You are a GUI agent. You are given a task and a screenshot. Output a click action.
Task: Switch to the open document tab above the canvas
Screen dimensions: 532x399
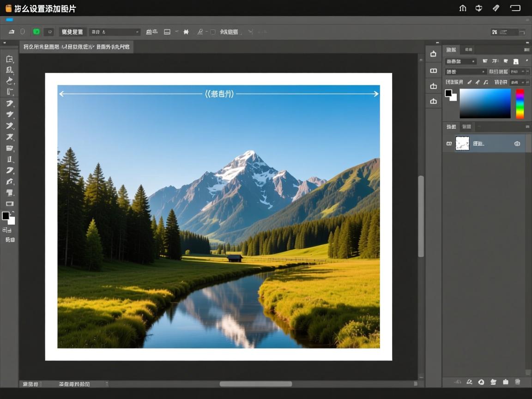(x=77, y=47)
